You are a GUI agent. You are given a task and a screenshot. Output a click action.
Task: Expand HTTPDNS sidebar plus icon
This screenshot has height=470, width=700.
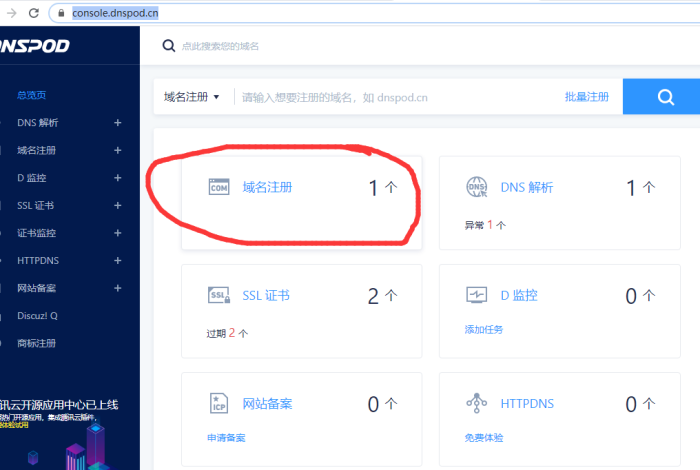[117, 261]
